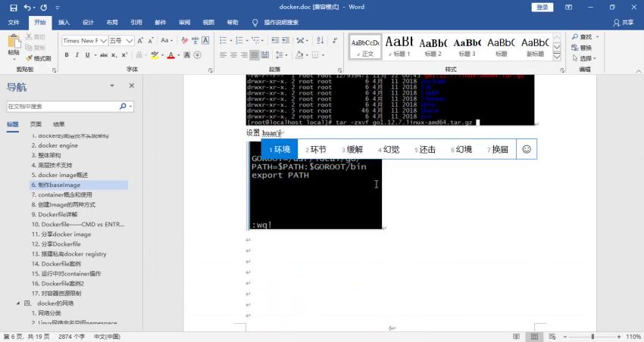Apply character shading gray A icon

187,55
